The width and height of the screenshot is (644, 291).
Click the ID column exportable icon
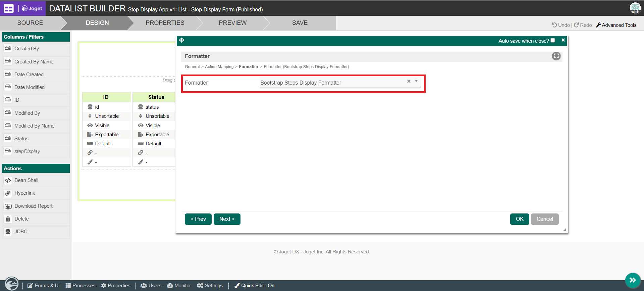[90, 135]
